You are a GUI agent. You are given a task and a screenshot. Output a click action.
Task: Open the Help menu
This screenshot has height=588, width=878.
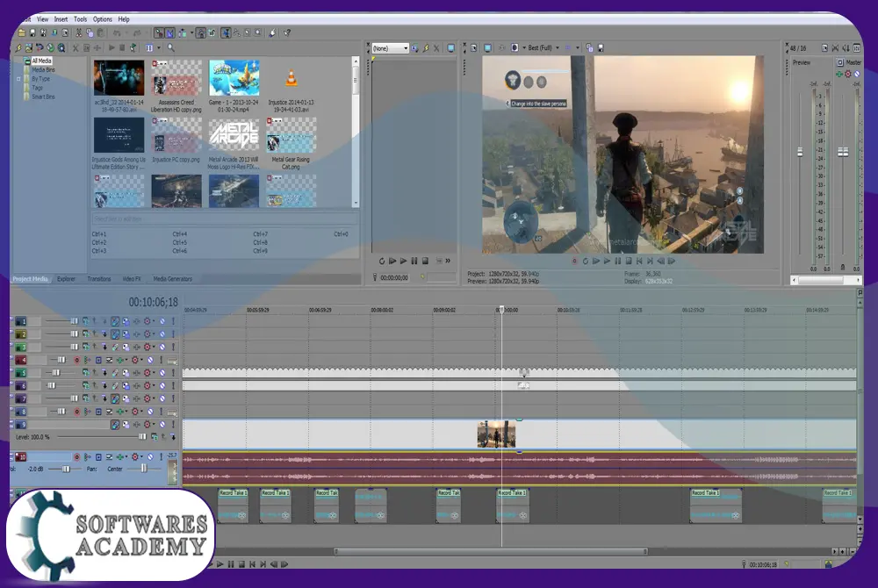(124, 19)
